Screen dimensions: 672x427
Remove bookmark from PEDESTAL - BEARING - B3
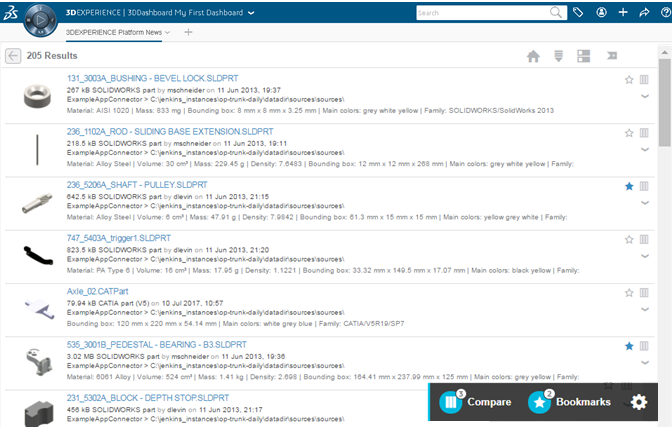(629, 346)
